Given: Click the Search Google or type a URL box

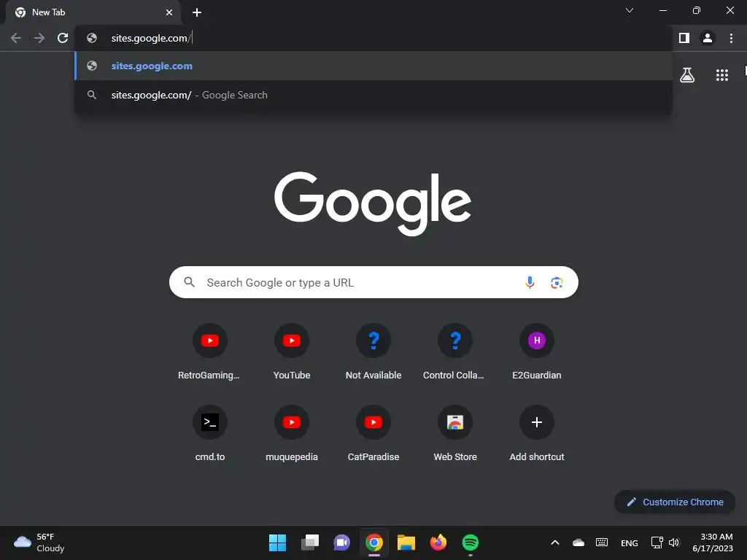Looking at the screenshot, I should pos(373,282).
